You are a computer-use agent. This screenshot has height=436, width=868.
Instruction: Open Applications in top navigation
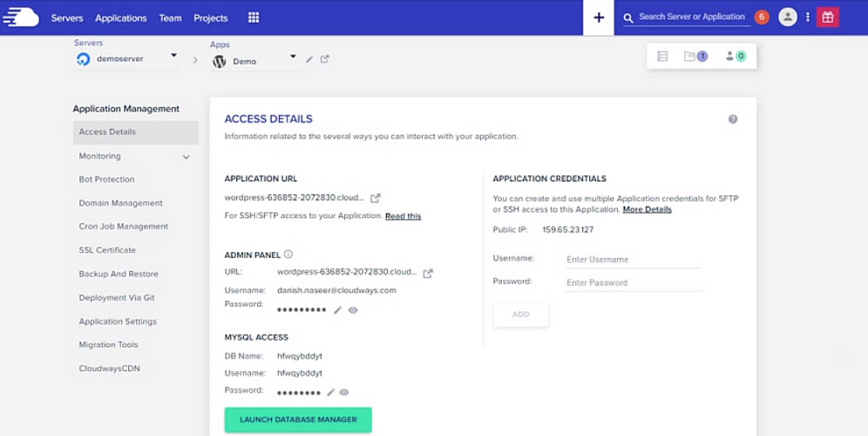[120, 17]
